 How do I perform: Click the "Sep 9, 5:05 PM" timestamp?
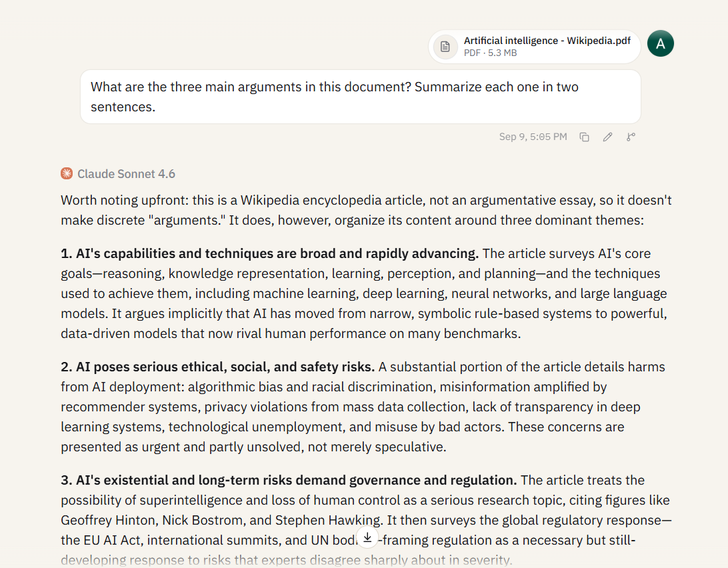tap(533, 137)
